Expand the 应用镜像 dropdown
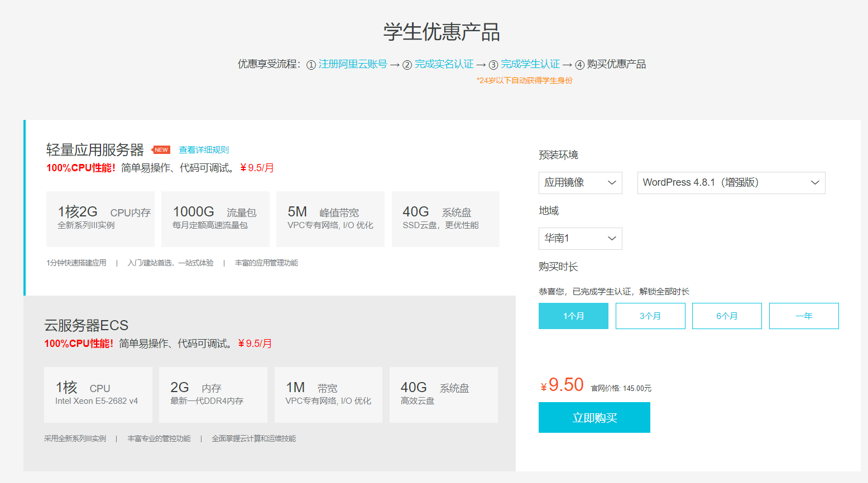The image size is (868, 483). 581,183
